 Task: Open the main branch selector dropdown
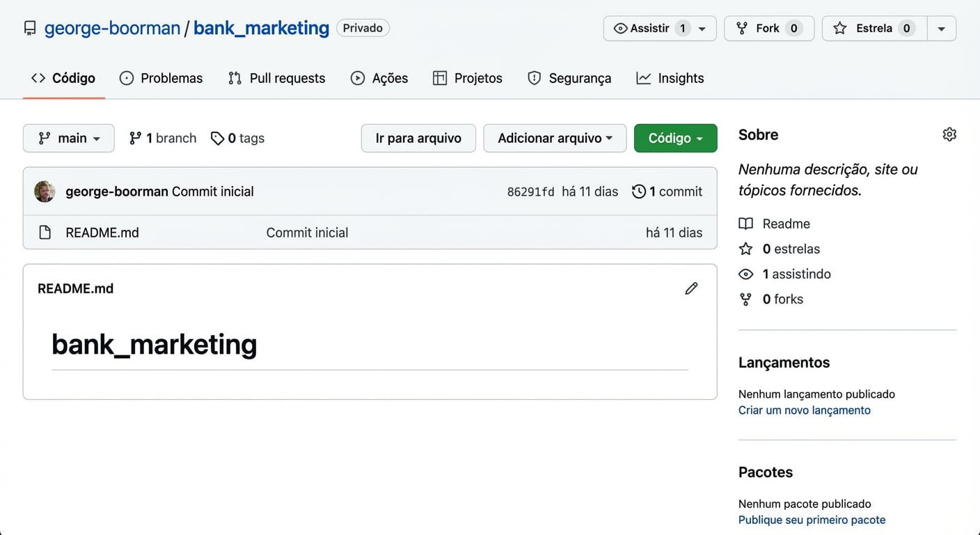pyautogui.click(x=69, y=138)
